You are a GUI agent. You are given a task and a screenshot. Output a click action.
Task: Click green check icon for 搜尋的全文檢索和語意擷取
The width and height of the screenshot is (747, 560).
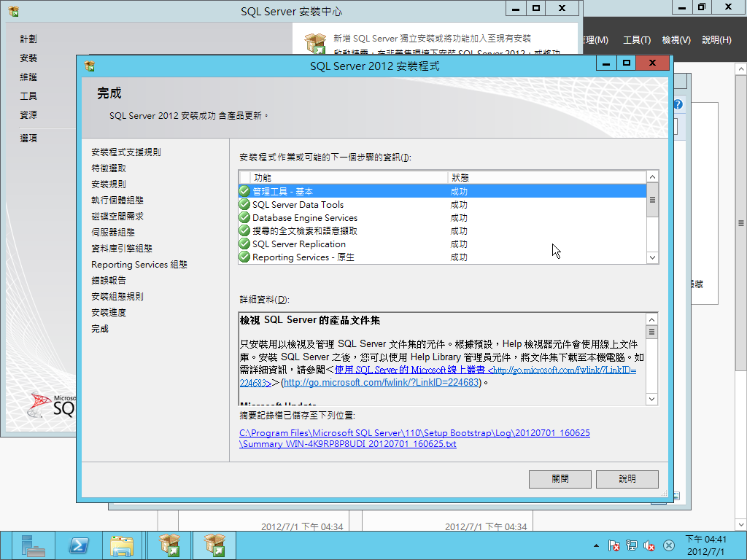pos(244,230)
